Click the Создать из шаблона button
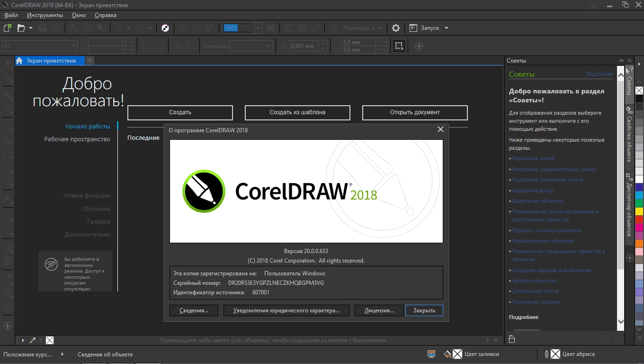Viewport: 644px width, 364px height. pyautogui.click(x=297, y=113)
